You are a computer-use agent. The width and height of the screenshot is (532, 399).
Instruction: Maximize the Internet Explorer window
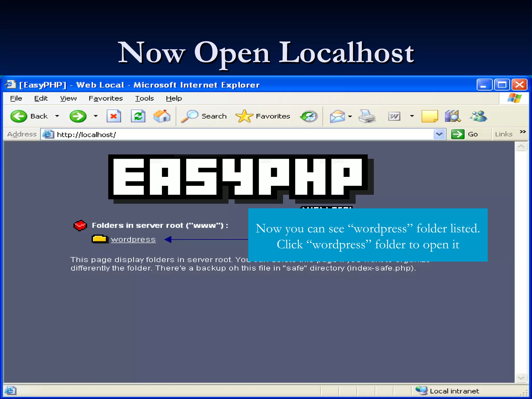502,85
